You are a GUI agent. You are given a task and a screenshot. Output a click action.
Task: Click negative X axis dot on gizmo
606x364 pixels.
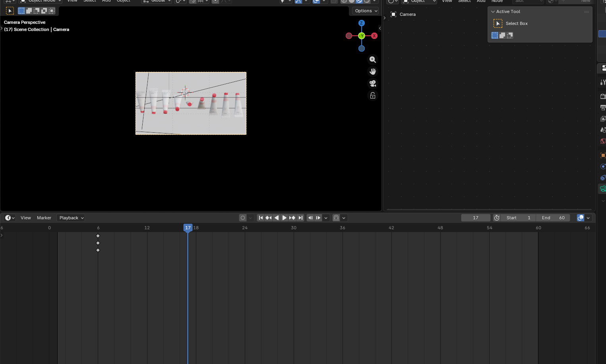349,36
